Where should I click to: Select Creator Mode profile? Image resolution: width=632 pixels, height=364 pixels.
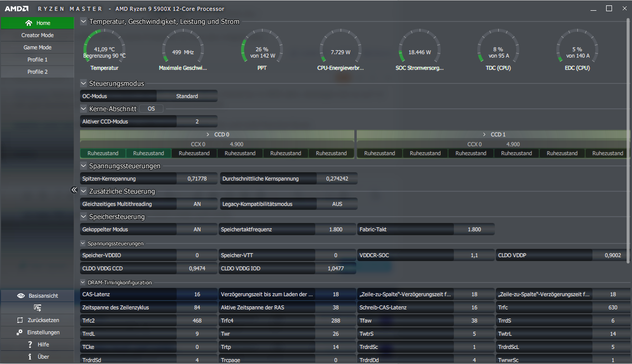(x=37, y=35)
